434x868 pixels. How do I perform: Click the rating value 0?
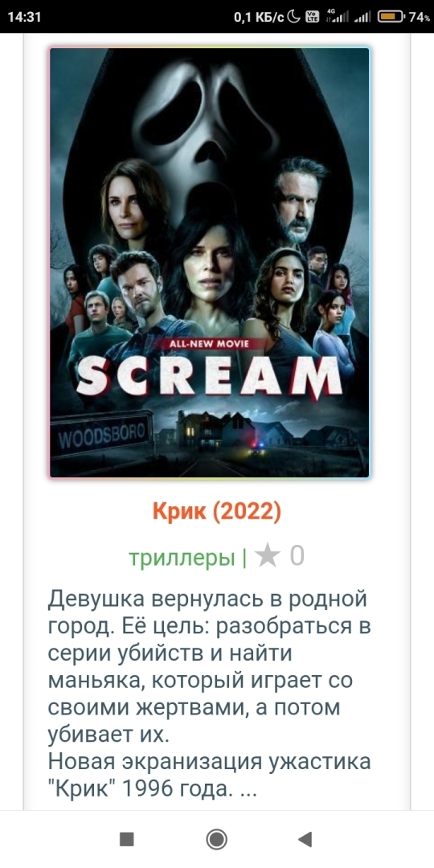pyautogui.click(x=297, y=556)
